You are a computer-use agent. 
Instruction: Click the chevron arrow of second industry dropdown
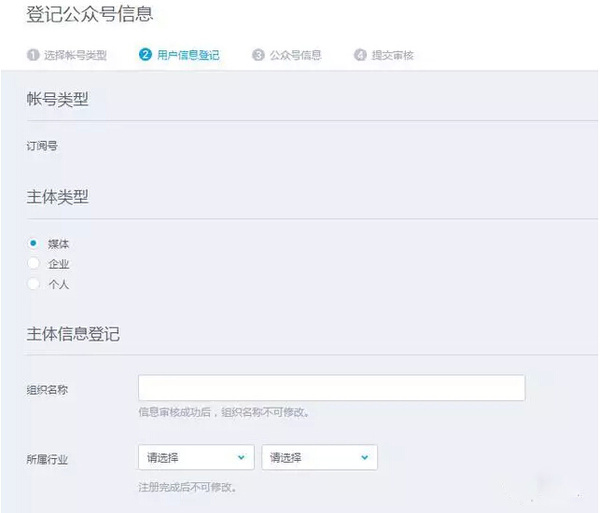pos(365,457)
